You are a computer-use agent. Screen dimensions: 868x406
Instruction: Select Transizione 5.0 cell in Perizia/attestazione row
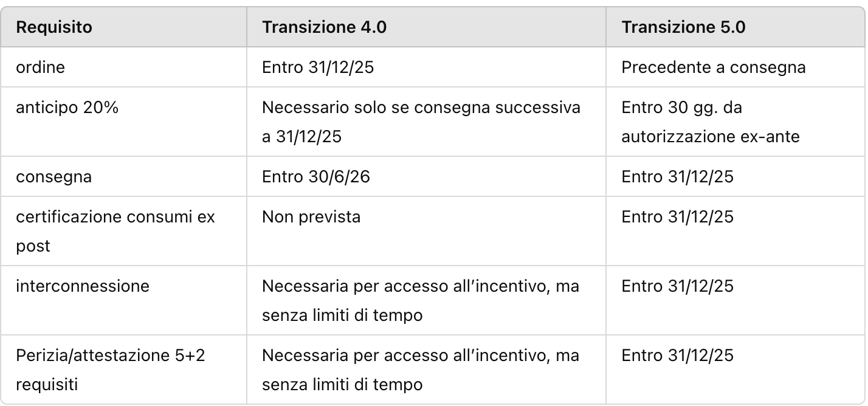[x=677, y=355]
